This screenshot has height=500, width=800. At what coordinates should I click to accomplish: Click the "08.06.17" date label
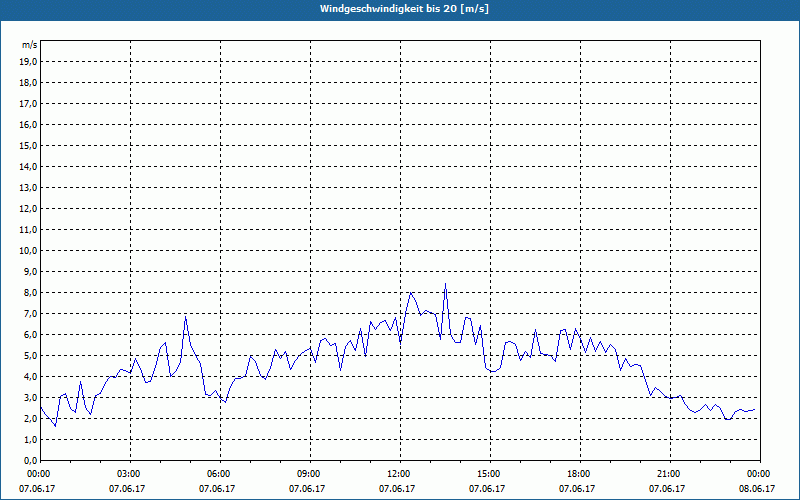[x=757, y=488]
